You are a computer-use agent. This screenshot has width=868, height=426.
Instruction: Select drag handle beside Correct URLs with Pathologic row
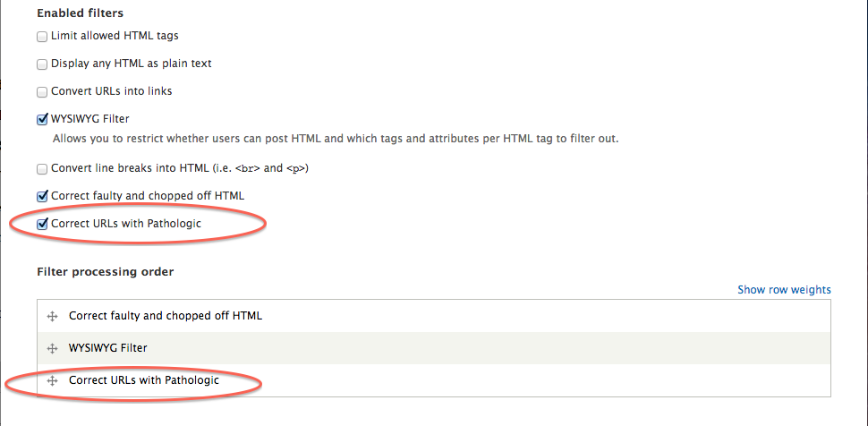[x=52, y=380]
